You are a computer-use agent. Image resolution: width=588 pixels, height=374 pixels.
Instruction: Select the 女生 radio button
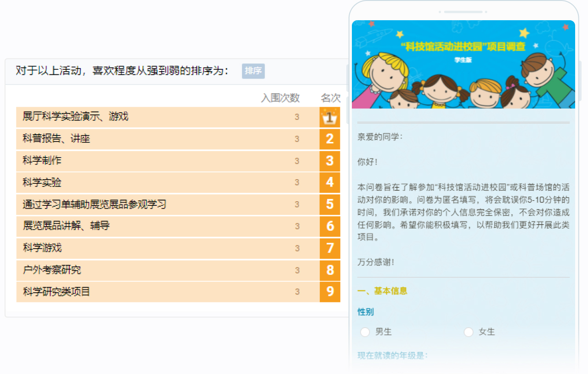[468, 332]
